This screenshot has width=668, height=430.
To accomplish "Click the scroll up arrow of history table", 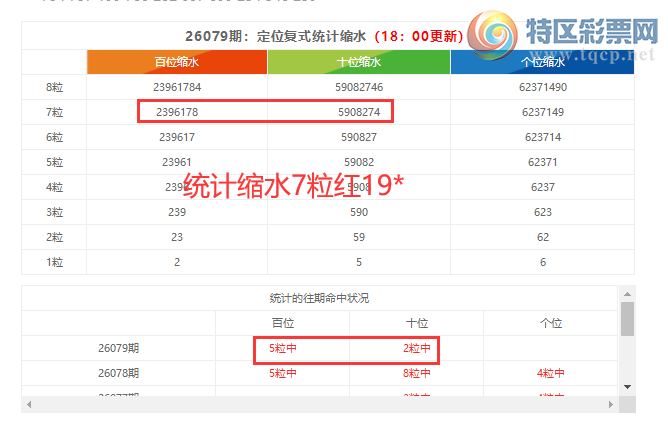I will click(x=627, y=294).
